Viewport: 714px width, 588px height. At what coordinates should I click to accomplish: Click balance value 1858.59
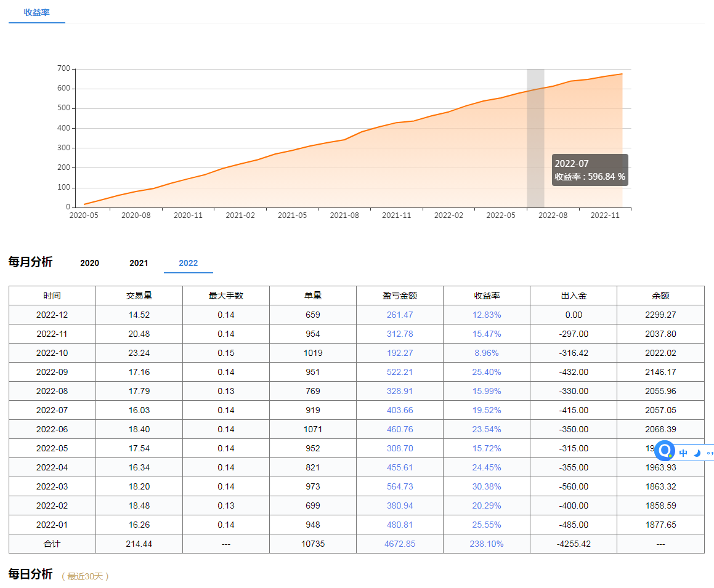[x=661, y=506]
